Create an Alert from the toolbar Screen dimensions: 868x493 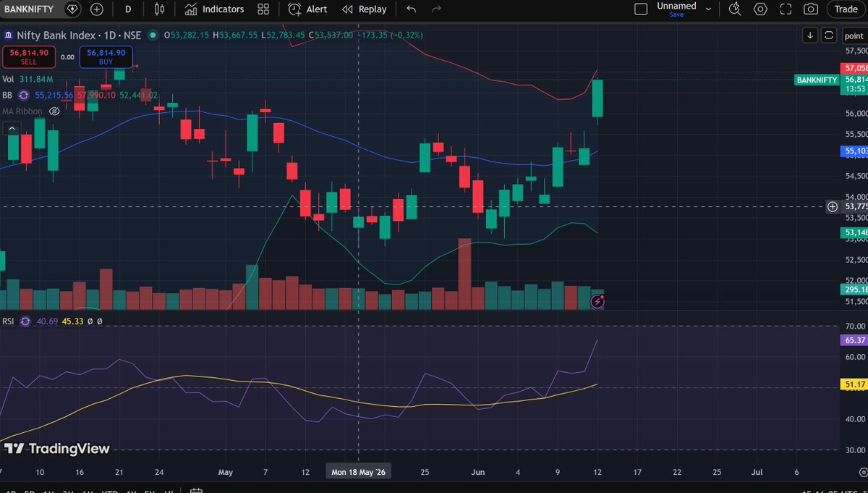[x=307, y=9]
